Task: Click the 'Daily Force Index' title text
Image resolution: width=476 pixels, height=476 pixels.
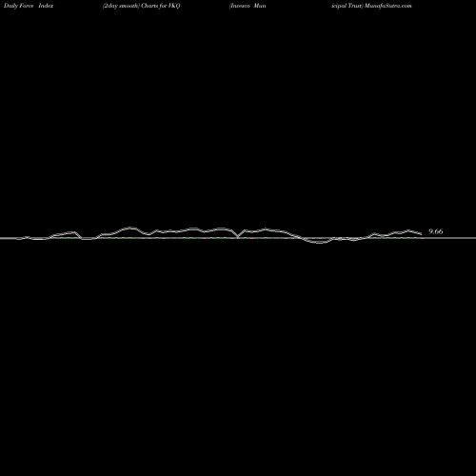Action: 29,6
